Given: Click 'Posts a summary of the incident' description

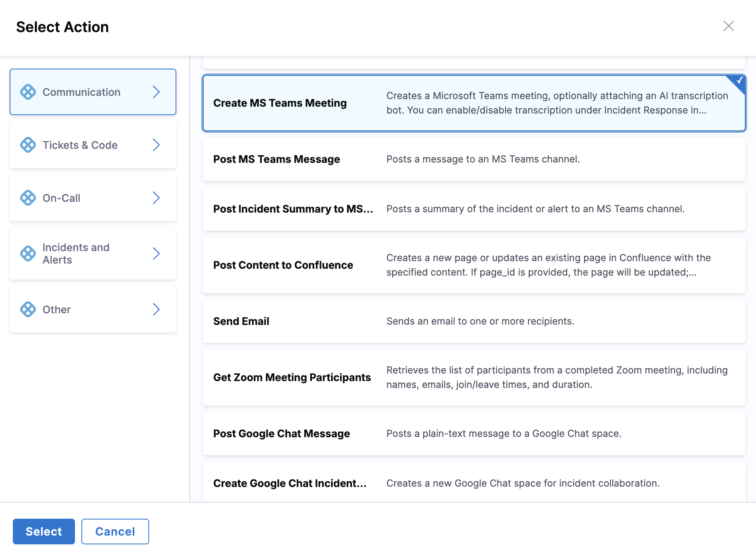Looking at the screenshot, I should pos(536,209).
